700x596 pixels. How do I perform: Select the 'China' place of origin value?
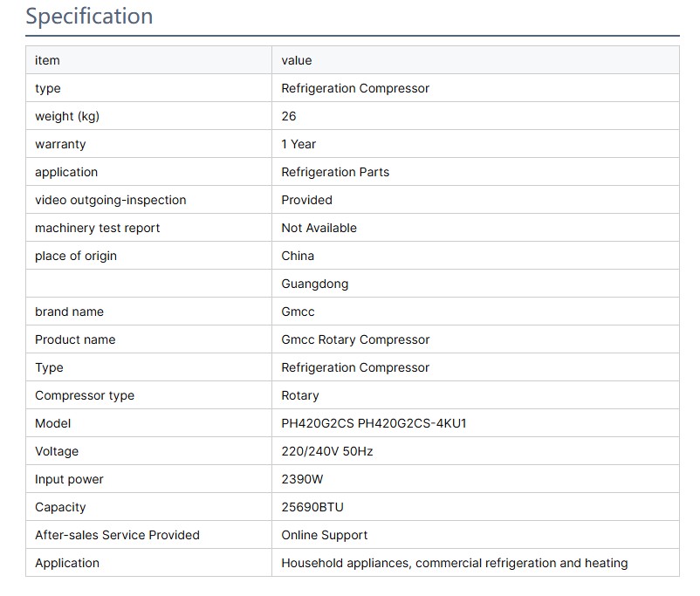pyautogui.click(x=298, y=256)
